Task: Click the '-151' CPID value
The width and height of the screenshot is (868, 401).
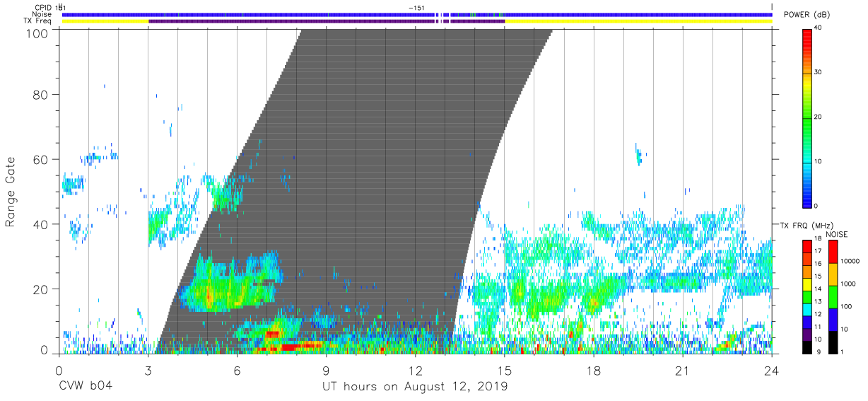Action: click(416, 7)
